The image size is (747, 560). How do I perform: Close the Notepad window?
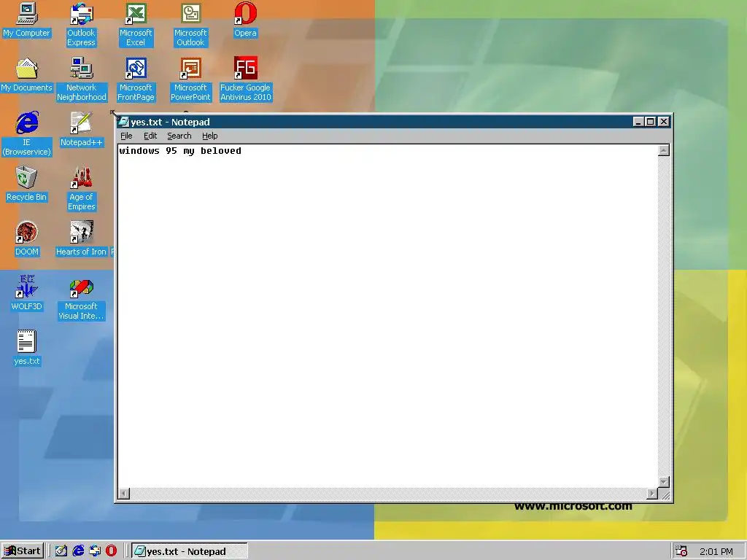click(663, 122)
